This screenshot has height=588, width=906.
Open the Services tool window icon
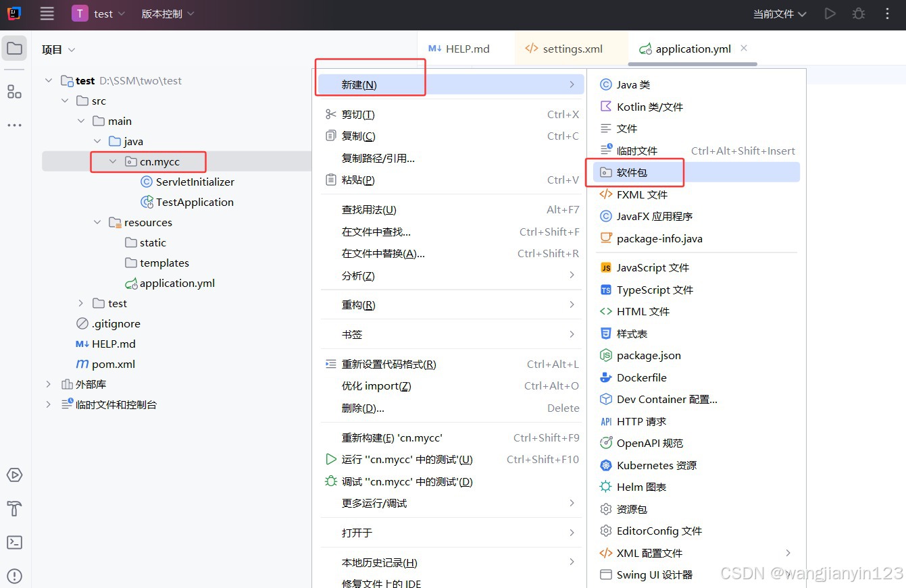click(14, 475)
